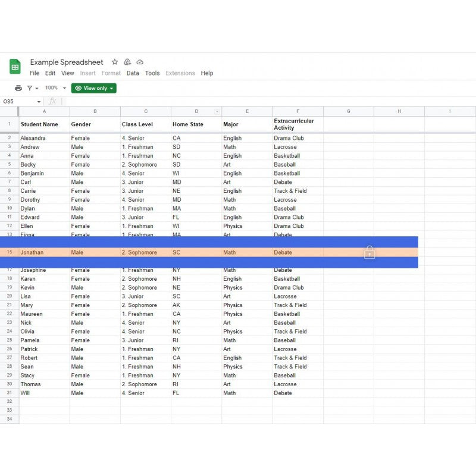Screen dimensions: 476x476
Task: Select row 15 header number
Action: (10, 252)
